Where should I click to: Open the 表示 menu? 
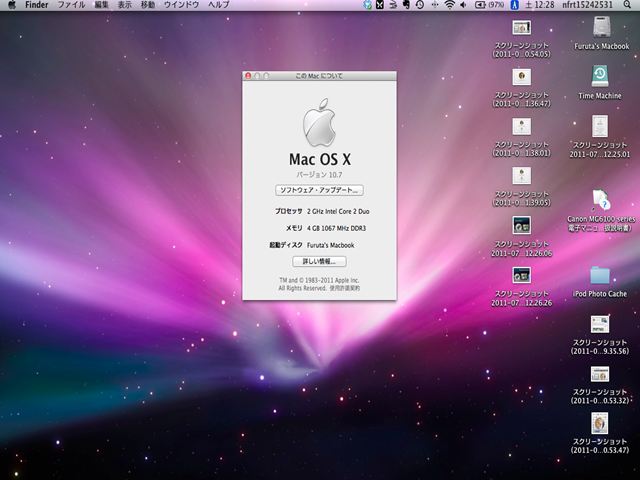pos(124,5)
